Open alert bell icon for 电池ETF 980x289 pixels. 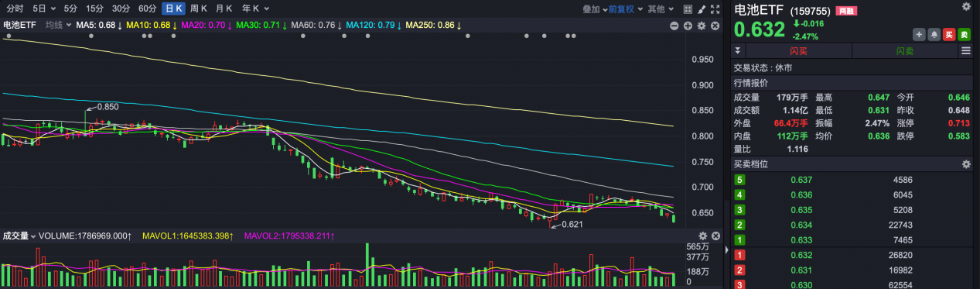pos(934,34)
